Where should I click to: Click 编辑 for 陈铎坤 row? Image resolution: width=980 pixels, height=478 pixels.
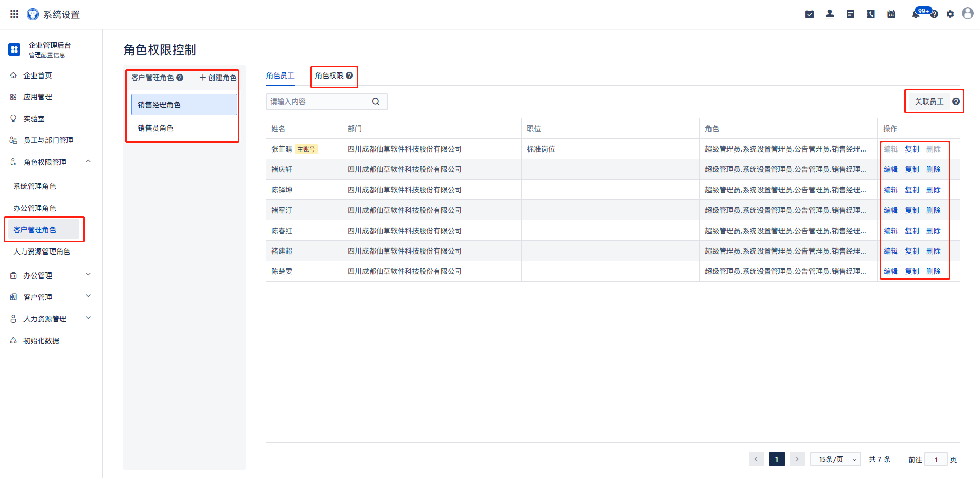(891, 190)
